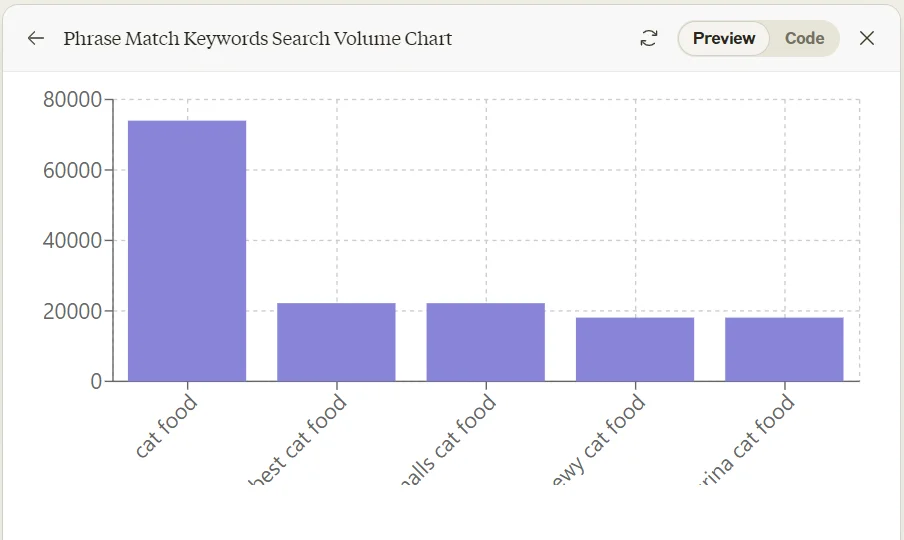Viewport: 904px width, 540px height.
Task: Select the 'smalls cat food' bar
Action: pos(485,342)
